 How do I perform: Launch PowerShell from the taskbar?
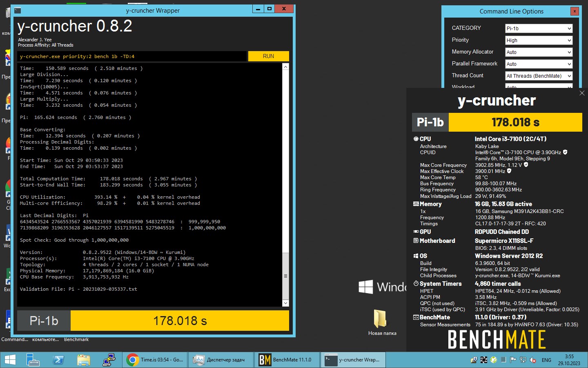tap(58, 360)
